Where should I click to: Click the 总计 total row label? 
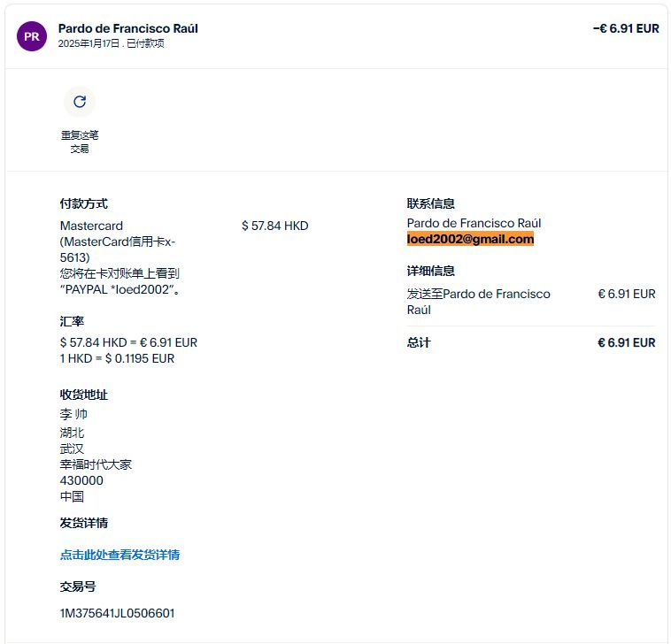419,342
